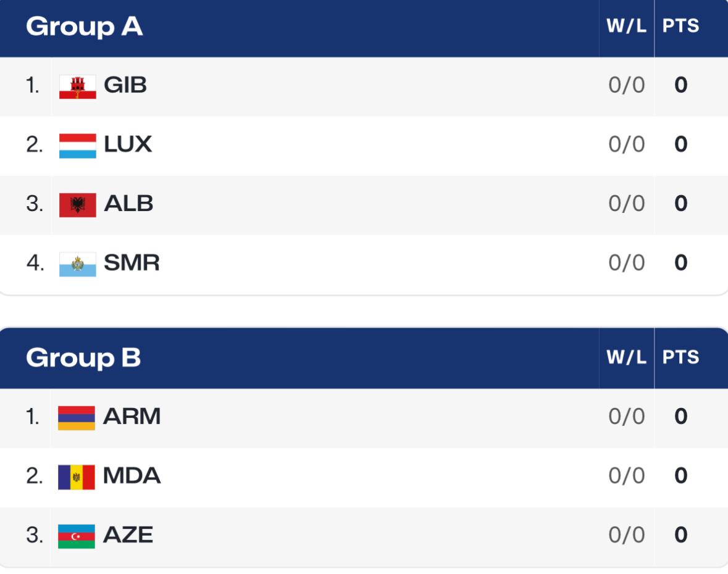Open the MDA team link

click(132, 476)
